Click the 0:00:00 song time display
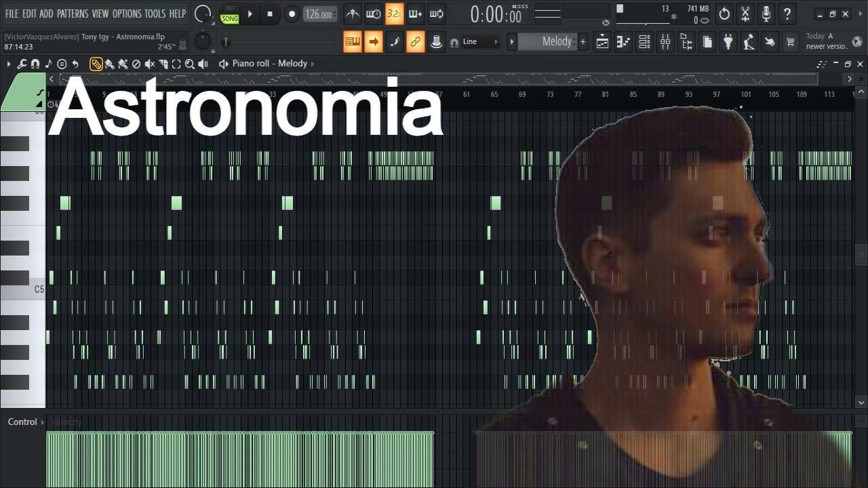 [497, 14]
